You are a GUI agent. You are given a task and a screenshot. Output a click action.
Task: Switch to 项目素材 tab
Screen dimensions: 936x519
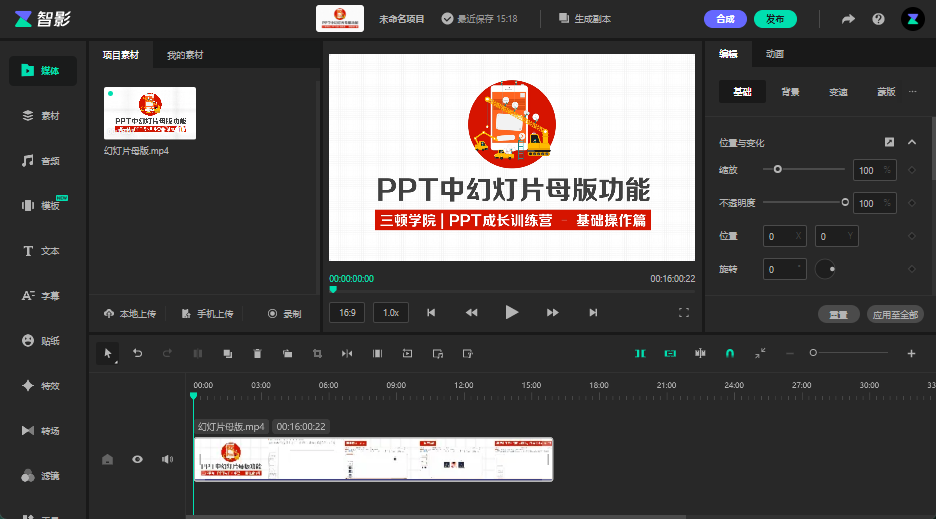121,55
